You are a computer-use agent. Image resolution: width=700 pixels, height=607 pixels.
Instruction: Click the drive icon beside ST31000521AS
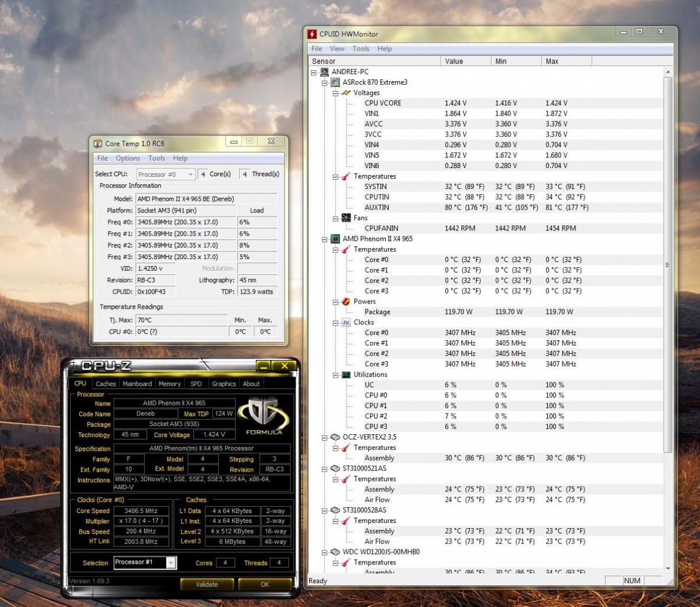(x=335, y=469)
